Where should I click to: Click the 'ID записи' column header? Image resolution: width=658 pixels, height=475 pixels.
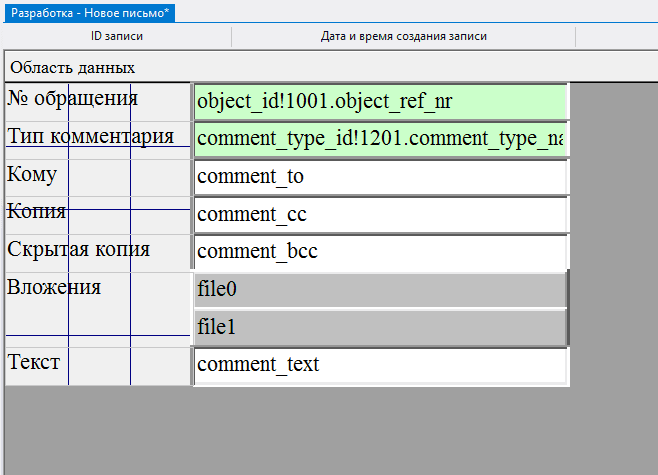pos(117,36)
